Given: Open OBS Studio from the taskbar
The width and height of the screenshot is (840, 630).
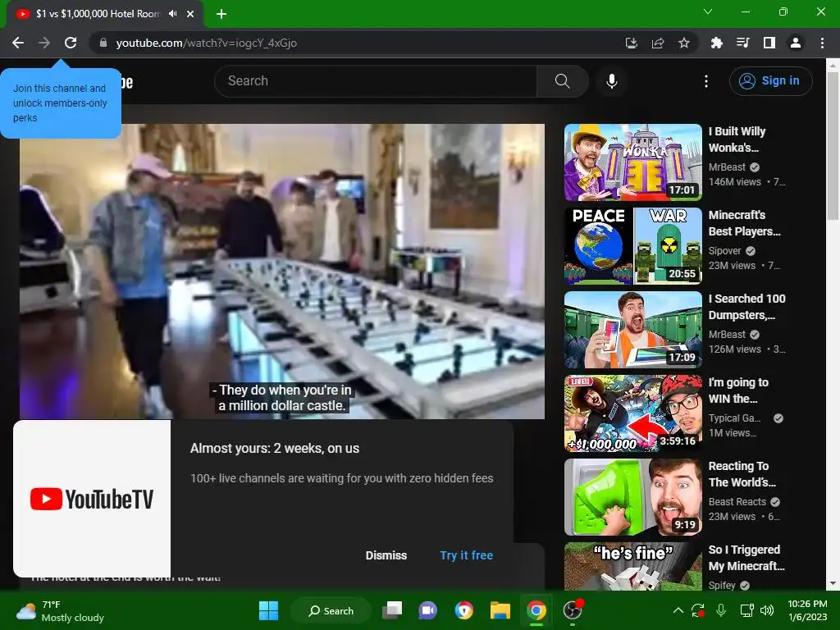Looking at the screenshot, I should (x=572, y=610).
